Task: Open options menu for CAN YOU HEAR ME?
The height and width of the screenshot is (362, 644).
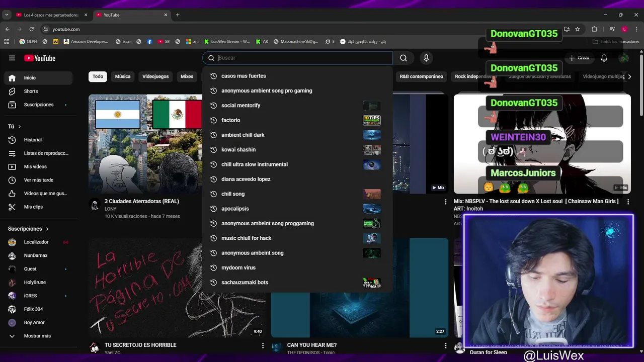Action: click(x=445, y=345)
